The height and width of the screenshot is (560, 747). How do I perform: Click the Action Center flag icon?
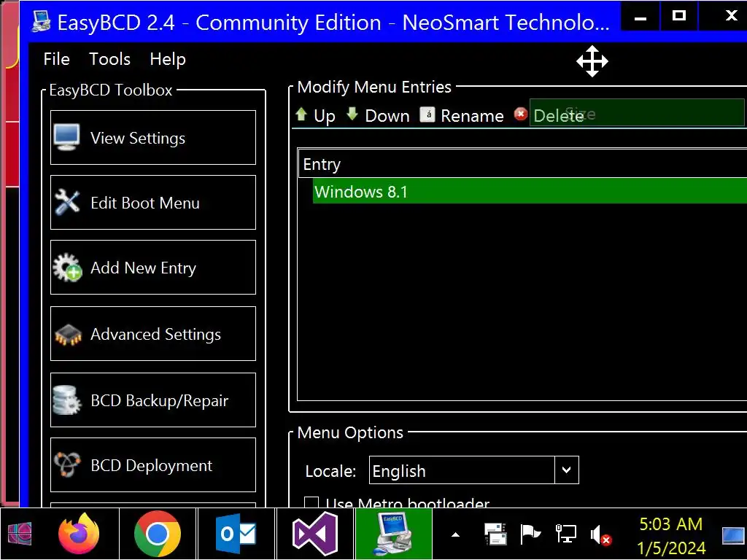pyautogui.click(x=530, y=534)
